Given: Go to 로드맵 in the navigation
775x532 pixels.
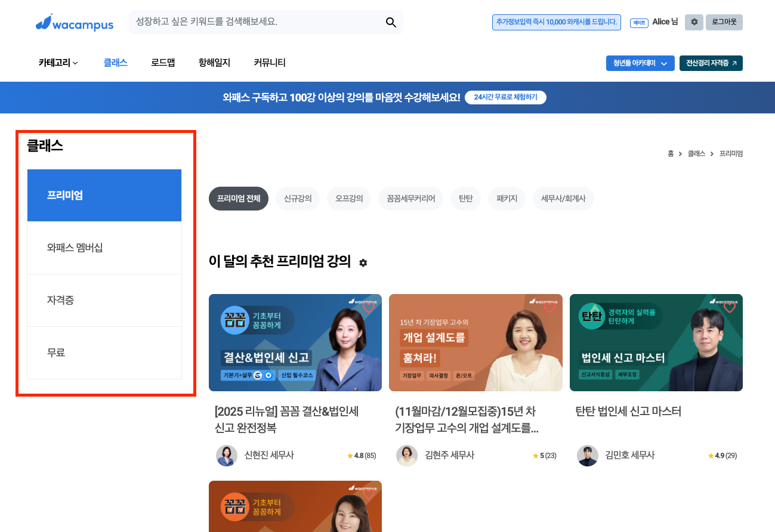Looking at the screenshot, I should [163, 63].
